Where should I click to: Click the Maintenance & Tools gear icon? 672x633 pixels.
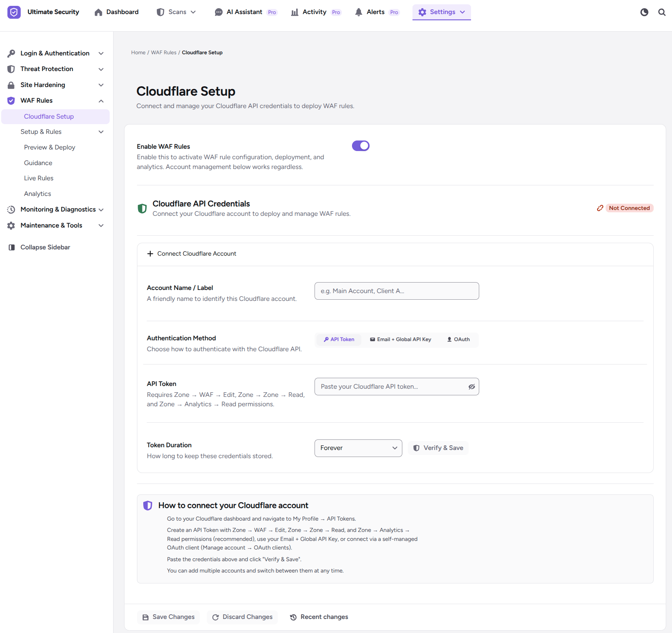point(11,226)
